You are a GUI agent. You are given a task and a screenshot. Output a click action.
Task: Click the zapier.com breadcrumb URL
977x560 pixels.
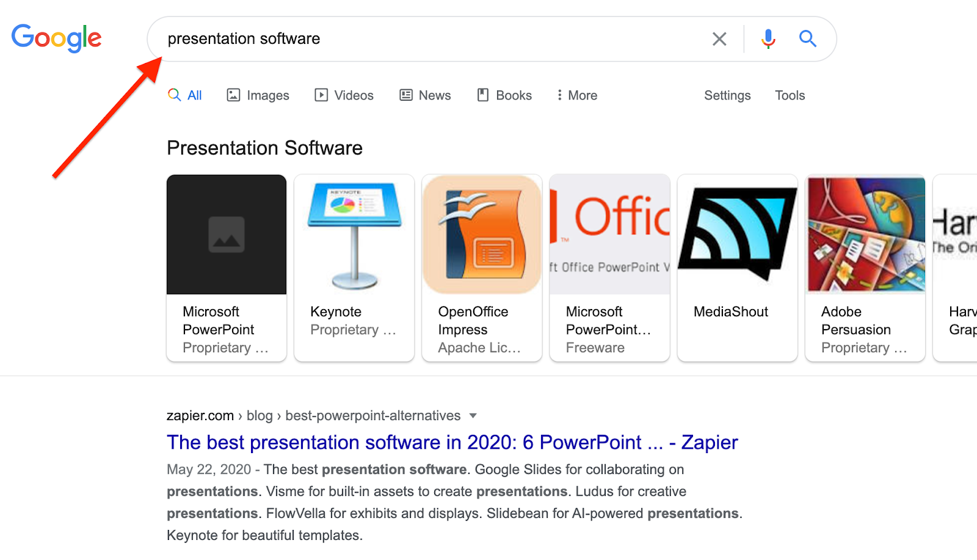pos(313,416)
